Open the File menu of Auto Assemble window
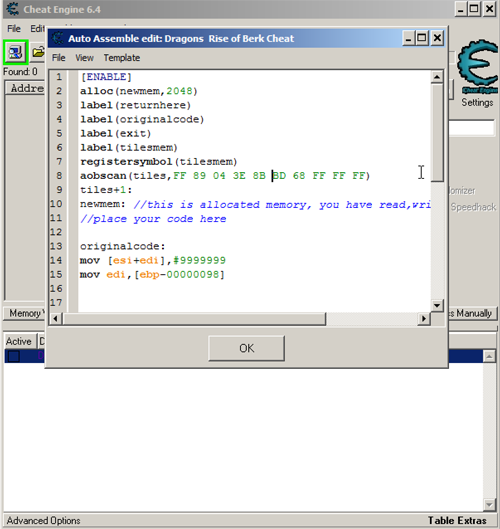The width and height of the screenshot is (500, 529). (x=58, y=58)
